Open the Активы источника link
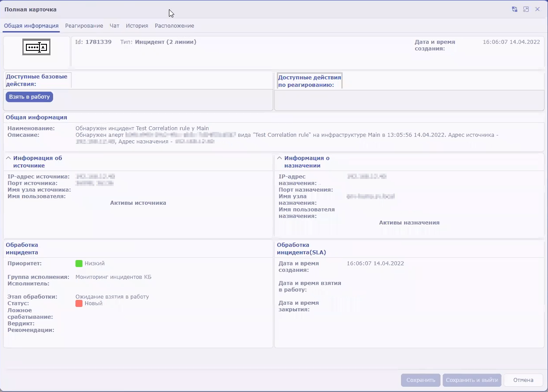 138,203
